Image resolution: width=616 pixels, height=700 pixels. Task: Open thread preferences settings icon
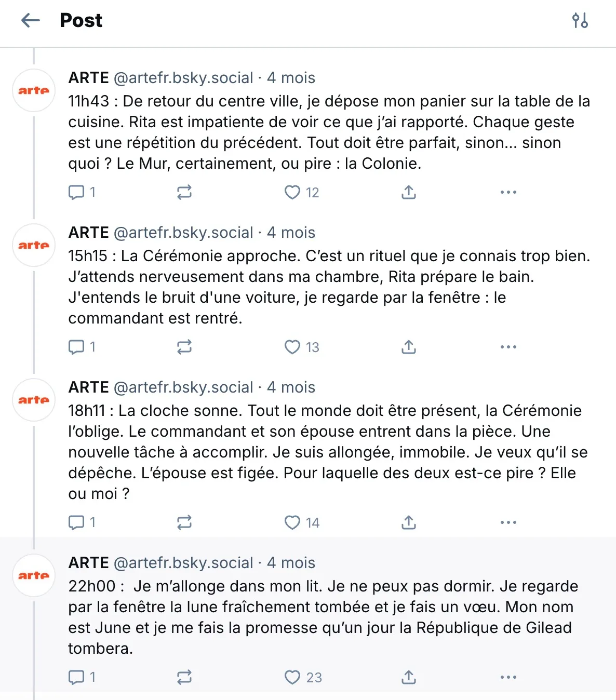coord(580,21)
